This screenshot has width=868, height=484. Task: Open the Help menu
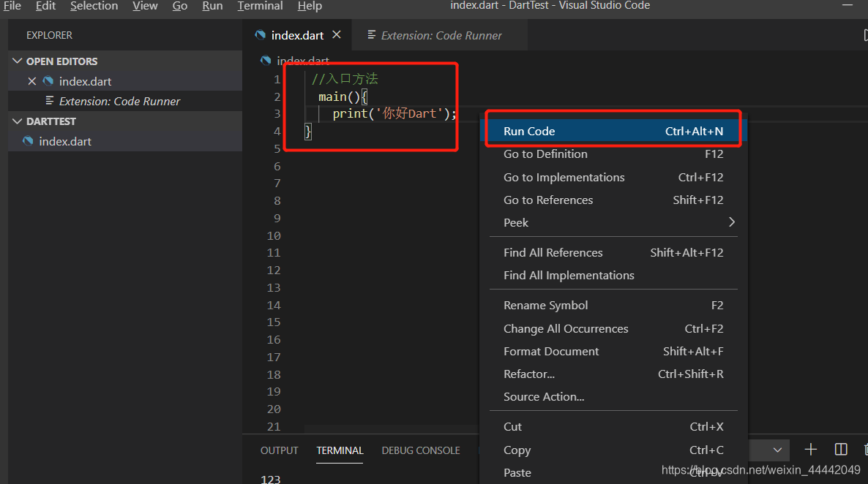[310, 6]
